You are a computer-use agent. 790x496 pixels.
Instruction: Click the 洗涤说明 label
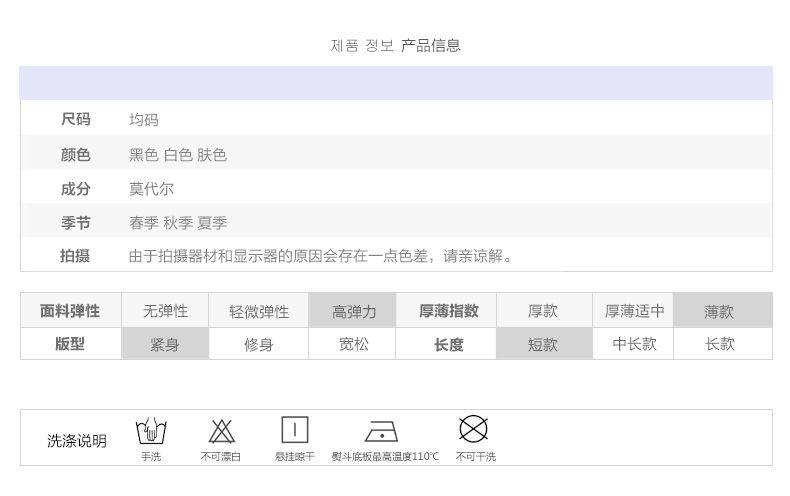point(77,441)
